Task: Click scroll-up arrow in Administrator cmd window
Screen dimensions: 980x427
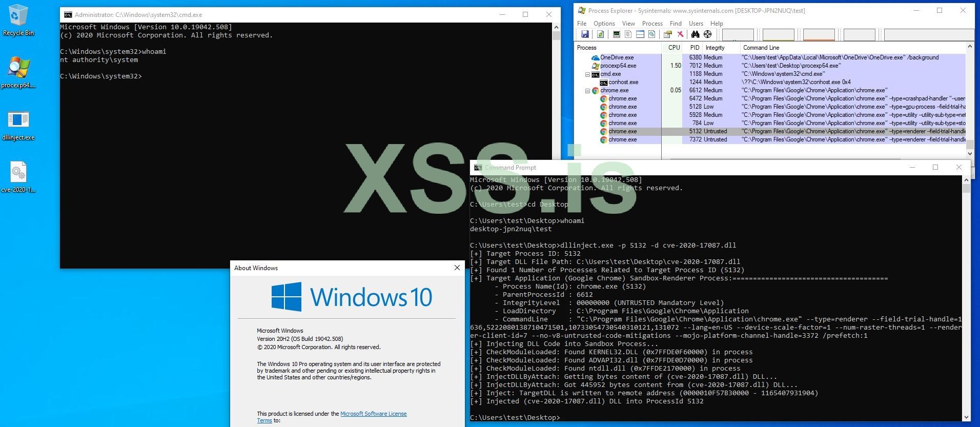Action: (556, 27)
